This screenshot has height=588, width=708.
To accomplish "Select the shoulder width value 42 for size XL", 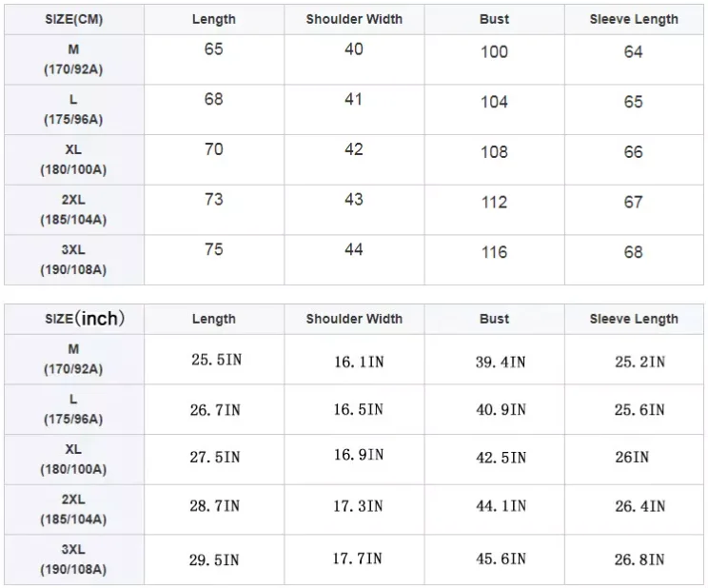I will tap(354, 149).
